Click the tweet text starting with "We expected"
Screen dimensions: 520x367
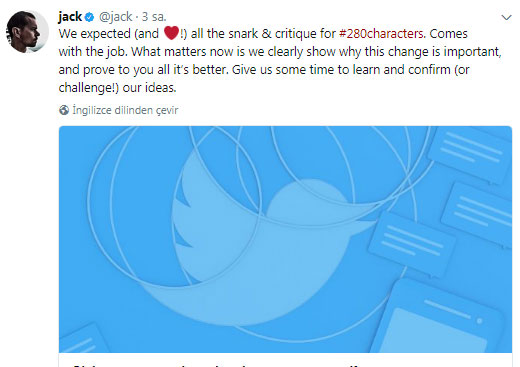coord(280,61)
